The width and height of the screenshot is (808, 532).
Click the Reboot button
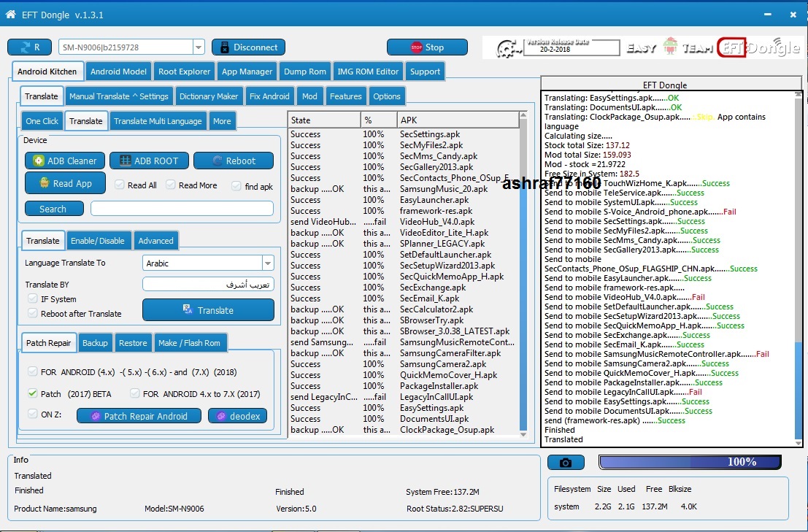[x=234, y=161]
